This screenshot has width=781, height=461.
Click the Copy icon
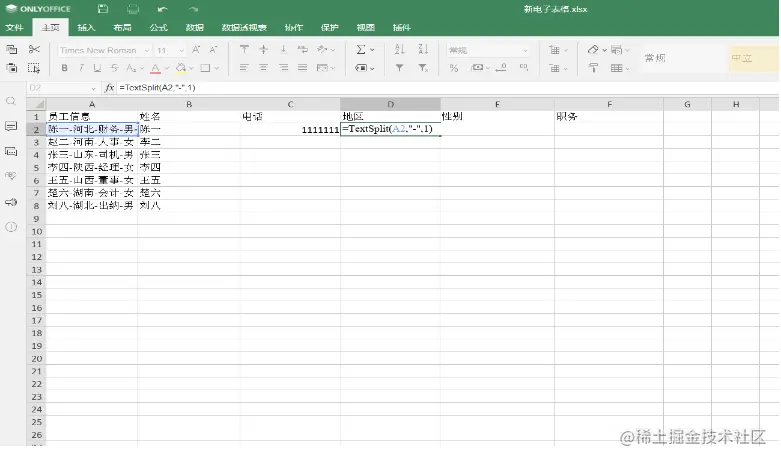point(11,49)
